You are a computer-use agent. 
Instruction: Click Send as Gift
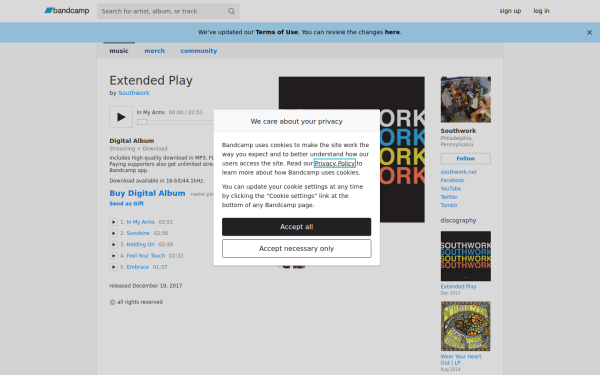[127, 204]
